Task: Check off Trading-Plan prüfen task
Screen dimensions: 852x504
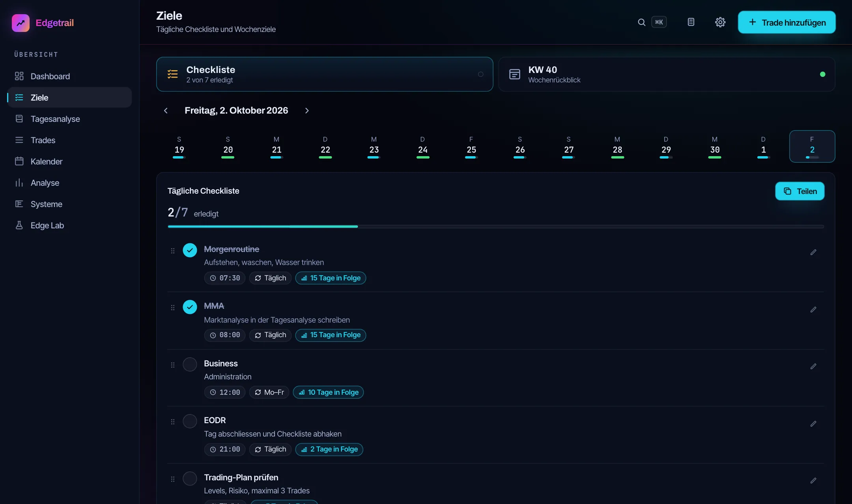Action: click(x=190, y=479)
